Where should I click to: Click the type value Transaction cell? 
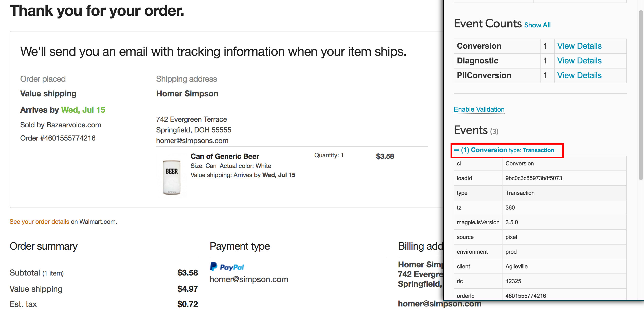(x=564, y=193)
